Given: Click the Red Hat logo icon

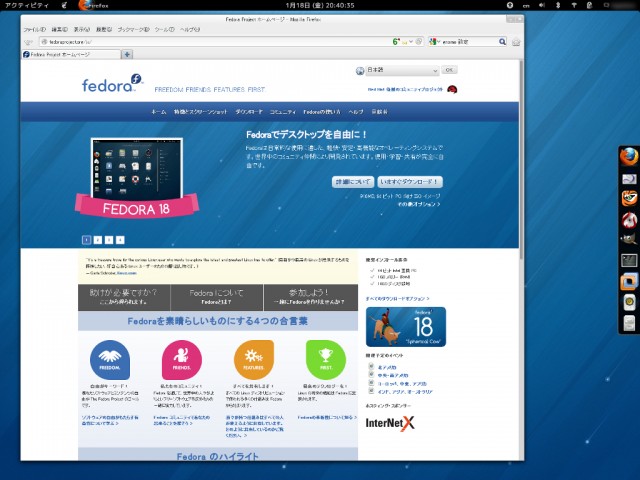Looking at the screenshot, I should tap(452, 89).
